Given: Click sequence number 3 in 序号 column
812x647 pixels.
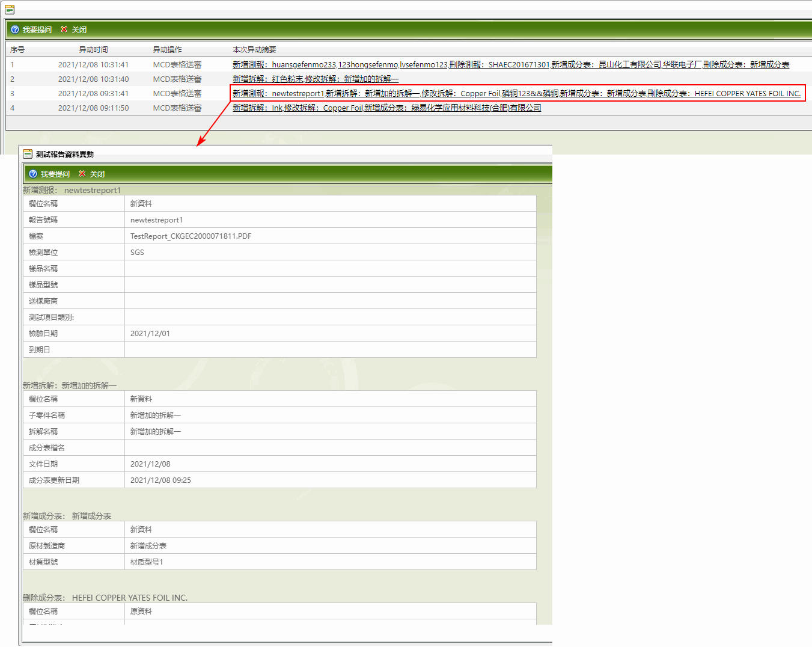Looking at the screenshot, I should click(x=12, y=93).
